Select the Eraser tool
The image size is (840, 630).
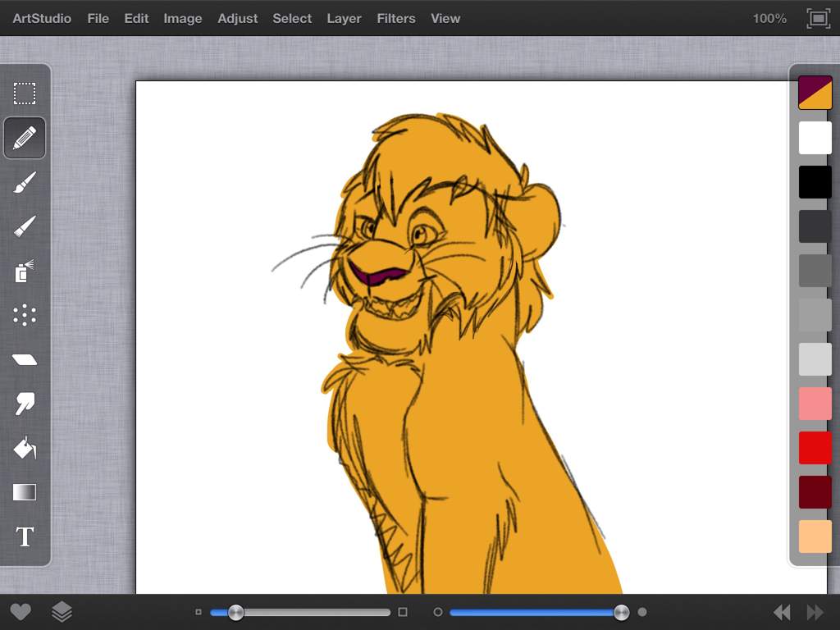25,359
